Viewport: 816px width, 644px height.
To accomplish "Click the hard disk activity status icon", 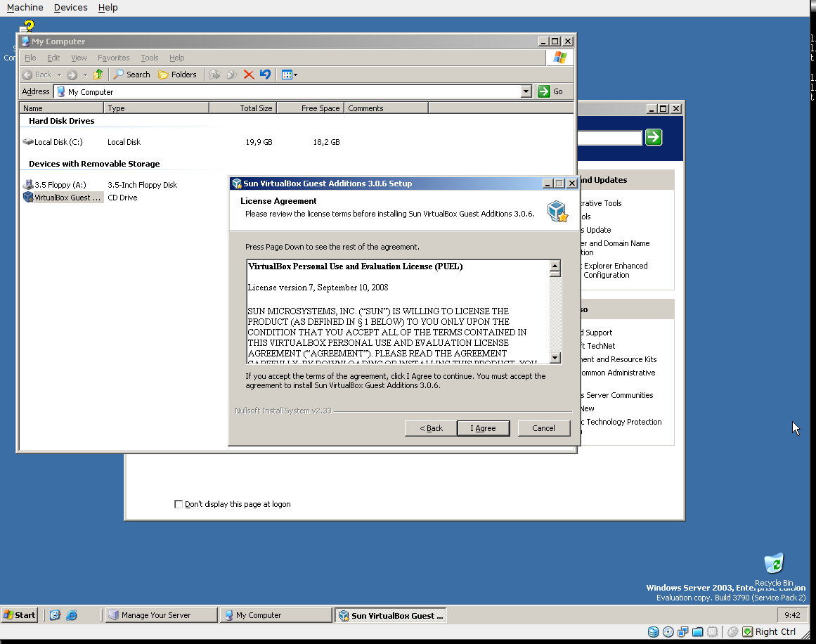I will (x=653, y=632).
